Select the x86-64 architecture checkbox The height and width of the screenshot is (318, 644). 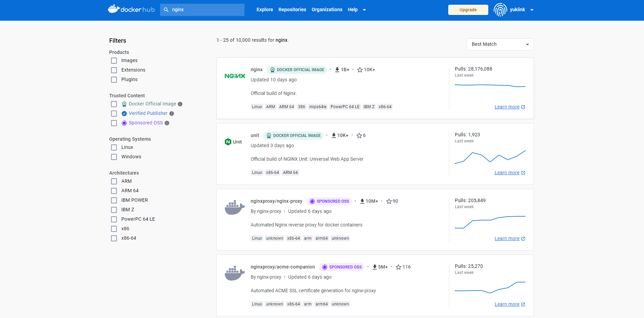pyautogui.click(x=114, y=238)
